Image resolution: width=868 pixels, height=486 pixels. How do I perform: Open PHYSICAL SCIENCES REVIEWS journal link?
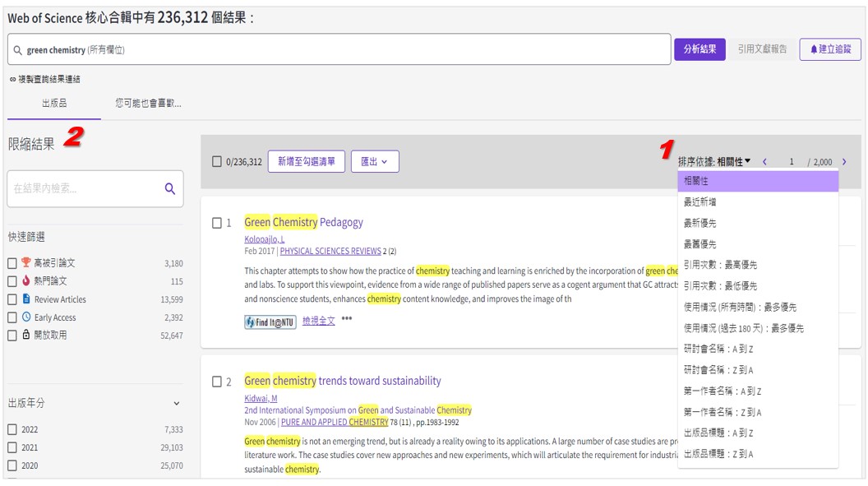(330, 252)
